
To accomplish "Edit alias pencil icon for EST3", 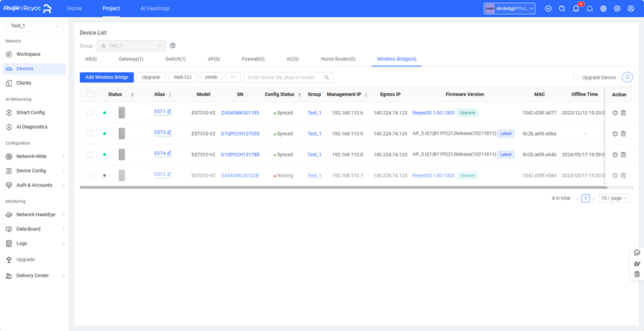I will (x=169, y=132).
